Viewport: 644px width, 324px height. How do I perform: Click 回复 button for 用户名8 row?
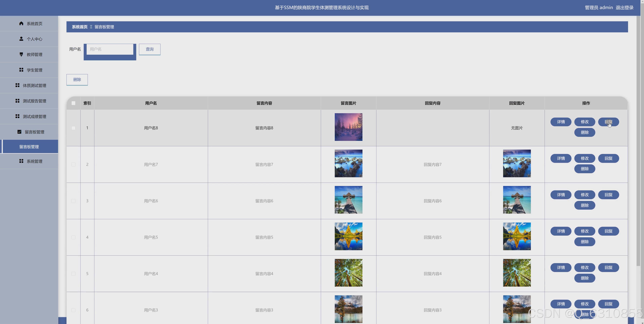(x=608, y=122)
